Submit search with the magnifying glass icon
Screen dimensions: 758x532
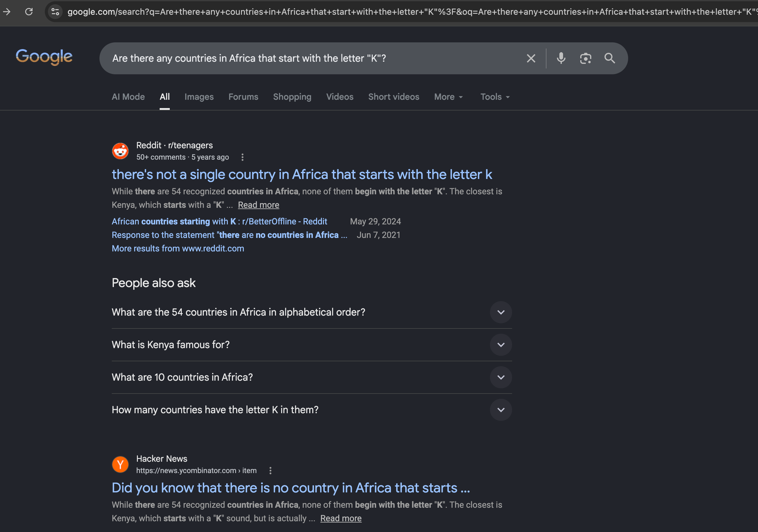coord(609,58)
